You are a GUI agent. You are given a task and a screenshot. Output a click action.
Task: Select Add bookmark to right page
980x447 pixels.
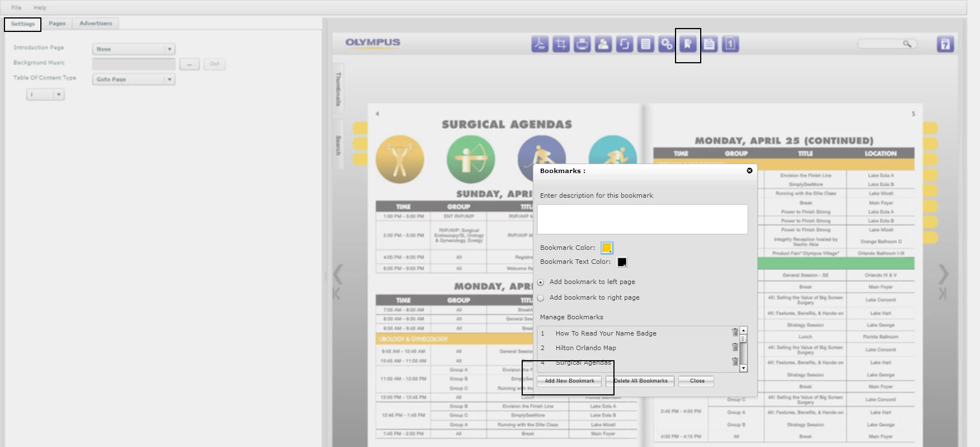[x=541, y=298]
